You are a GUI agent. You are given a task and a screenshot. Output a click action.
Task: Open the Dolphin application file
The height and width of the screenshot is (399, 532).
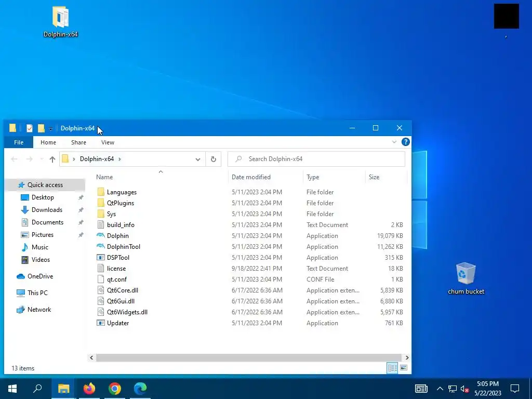pyautogui.click(x=118, y=236)
